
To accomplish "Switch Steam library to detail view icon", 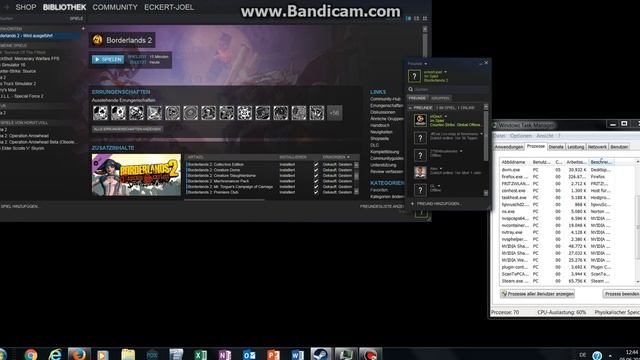I will pos(409,18).
